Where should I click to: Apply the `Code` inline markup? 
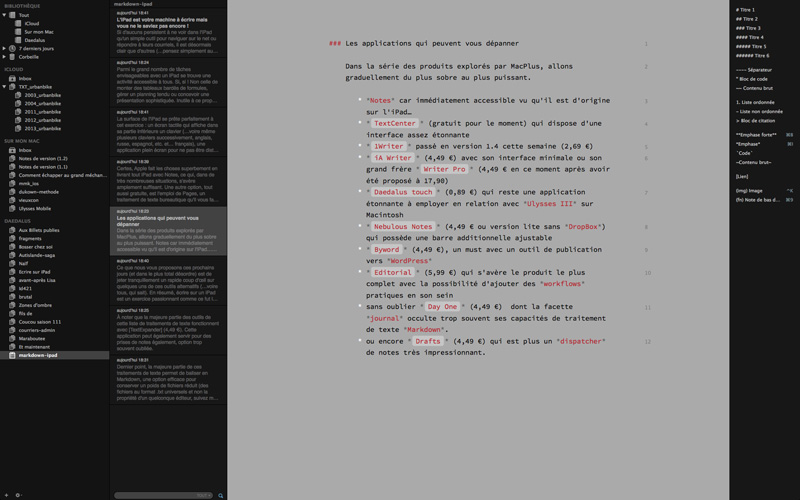pyautogui.click(x=744, y=153)
